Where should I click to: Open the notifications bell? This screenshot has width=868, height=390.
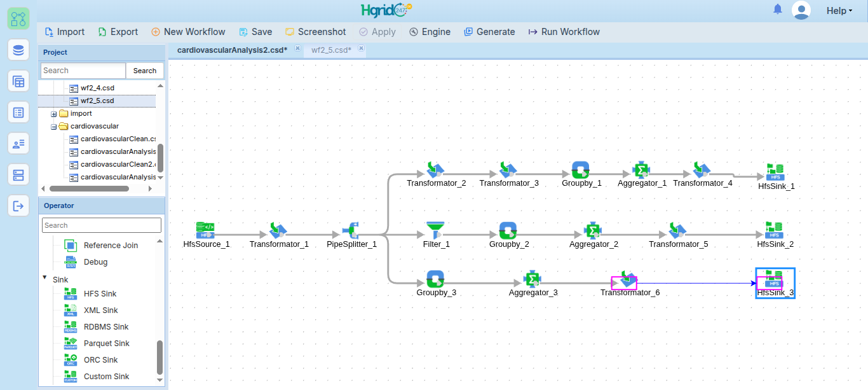778,10
